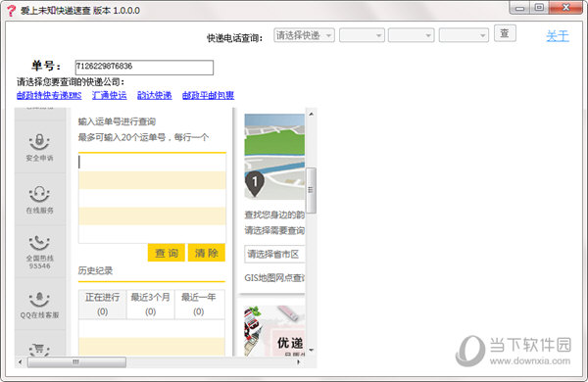Click the map pin marker numbered 1
This screenshot has width=588, height=382.
pos(255,183)
